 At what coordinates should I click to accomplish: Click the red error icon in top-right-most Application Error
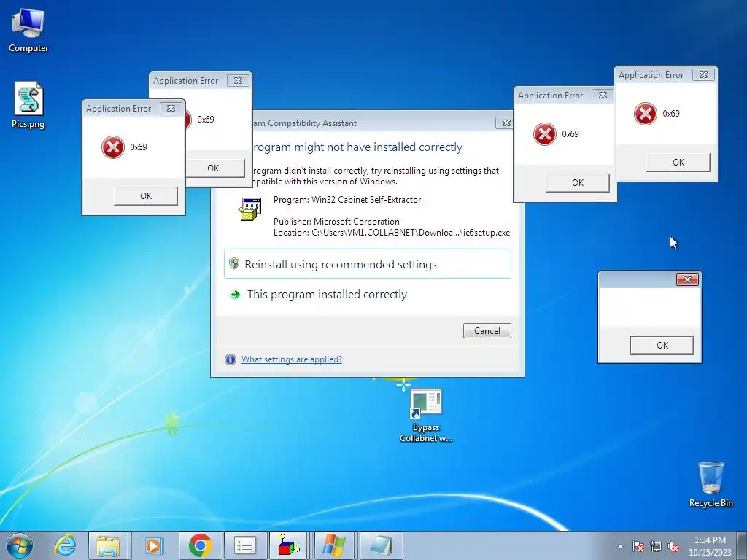tap(646, 114)
